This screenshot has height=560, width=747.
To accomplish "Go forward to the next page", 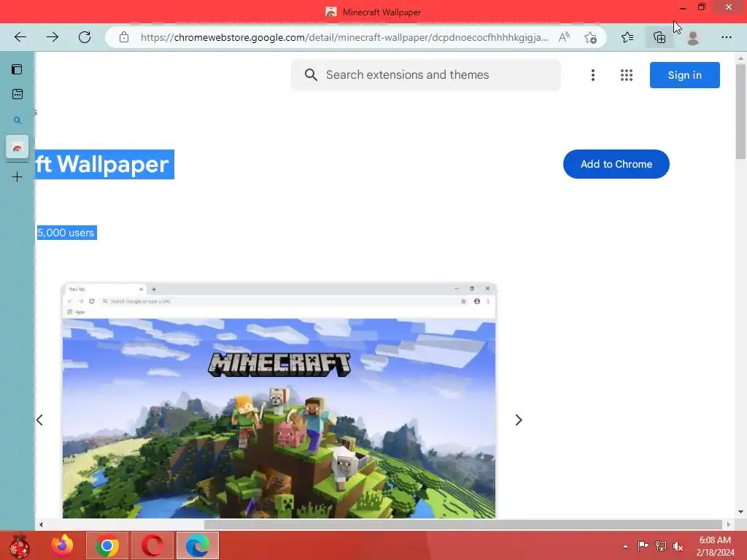I will tap(53, 37).
